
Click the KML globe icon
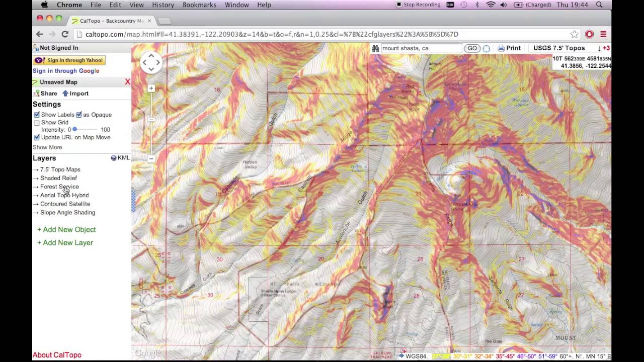click(x=113, y=158)
